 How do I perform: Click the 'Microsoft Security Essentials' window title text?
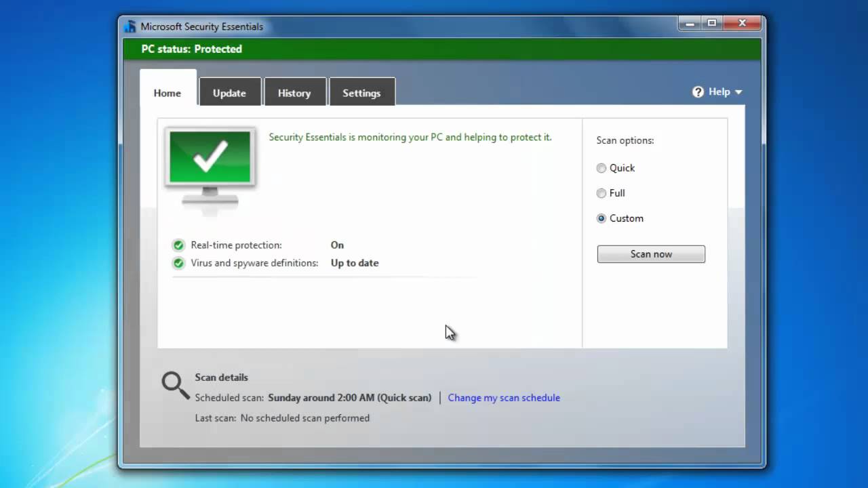click(202, 26)
